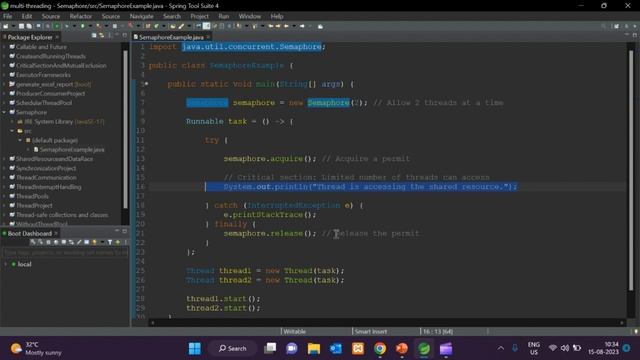Screen dimensions: 640x360
Task: Click the Boot Dashboard filter text box
Action: 65,253
